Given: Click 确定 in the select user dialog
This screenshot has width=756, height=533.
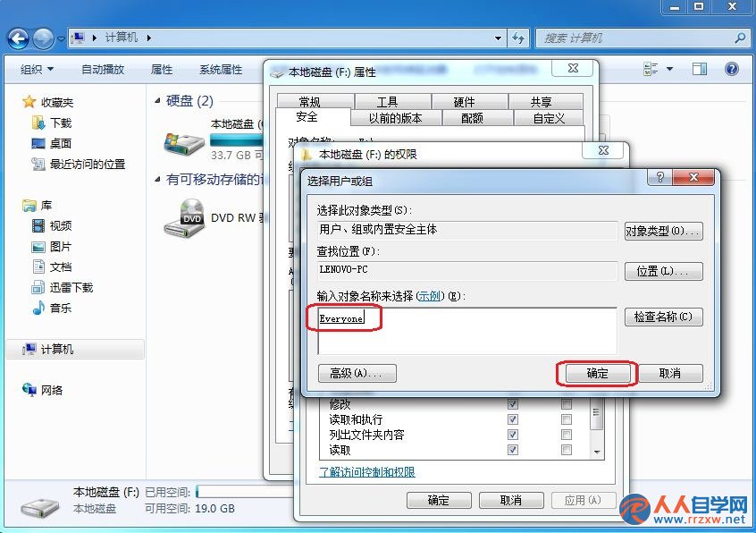Looking at the screenshot, I should click(x=597, y=373).
